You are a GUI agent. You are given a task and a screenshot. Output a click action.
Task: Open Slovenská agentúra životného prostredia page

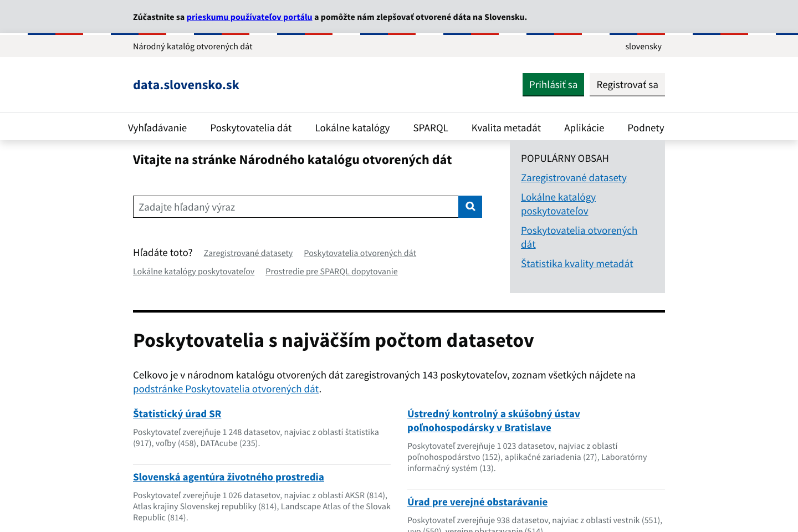(228, 477)
